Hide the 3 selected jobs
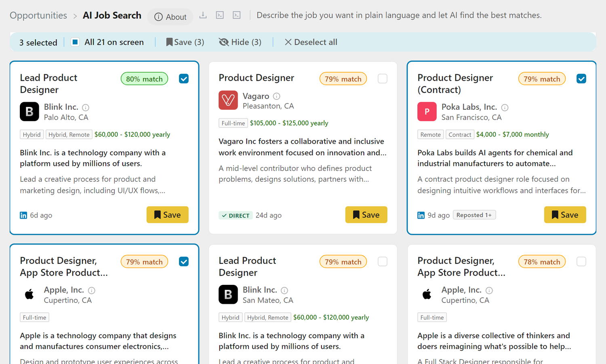 [240, 42]
